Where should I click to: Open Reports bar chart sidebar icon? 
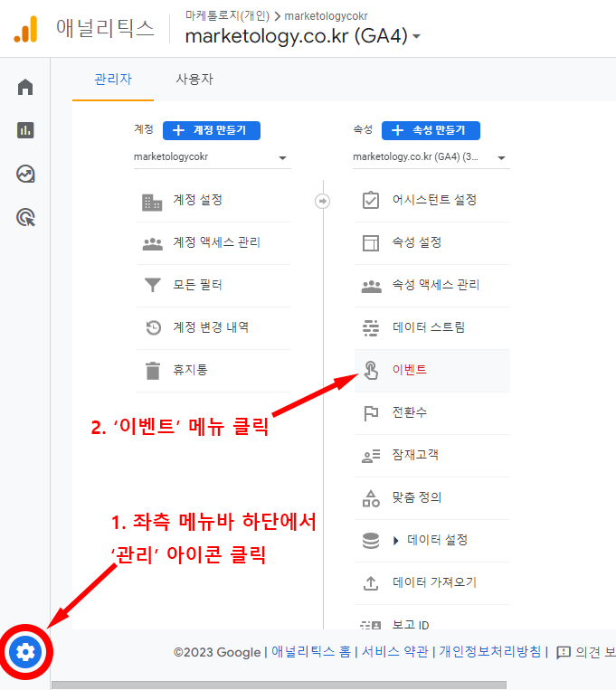pos(25,130)
